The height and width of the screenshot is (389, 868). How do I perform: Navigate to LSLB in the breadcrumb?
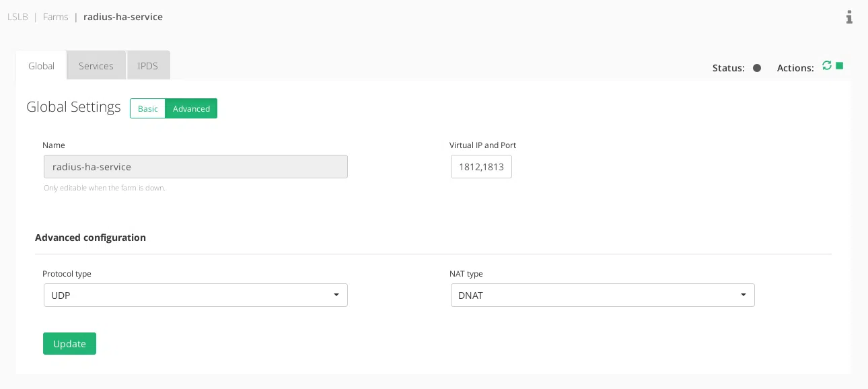17,17
